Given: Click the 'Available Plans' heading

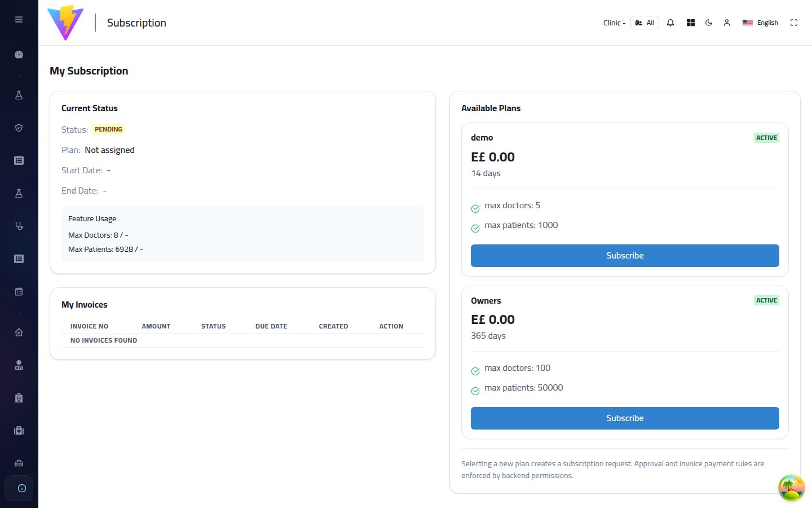Looking at the screenshot, I should click(x=491, y=108).
